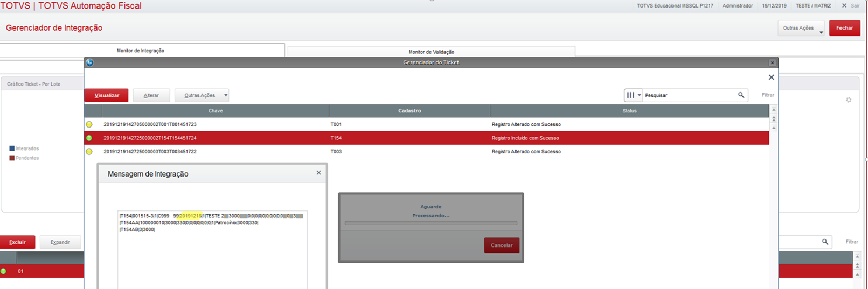Click the blue Integrados legend swatch

(12, 149)
